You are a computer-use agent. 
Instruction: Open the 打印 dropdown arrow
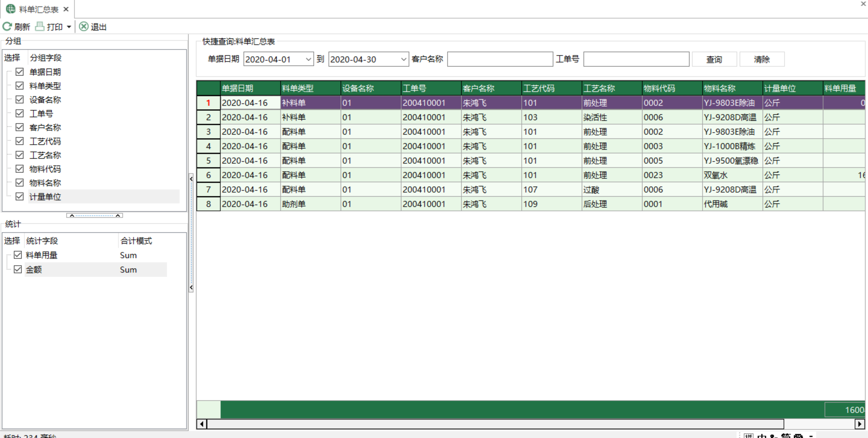click(x=69, y=27)
